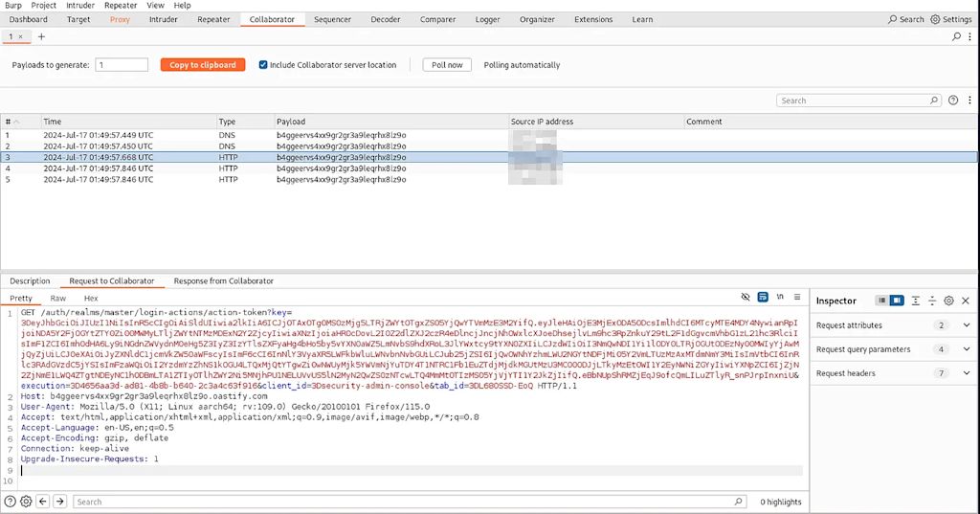The height and width of the screenshot is (514, 980).
Task: Close the Inspector panel
Action: coord(966,301)
